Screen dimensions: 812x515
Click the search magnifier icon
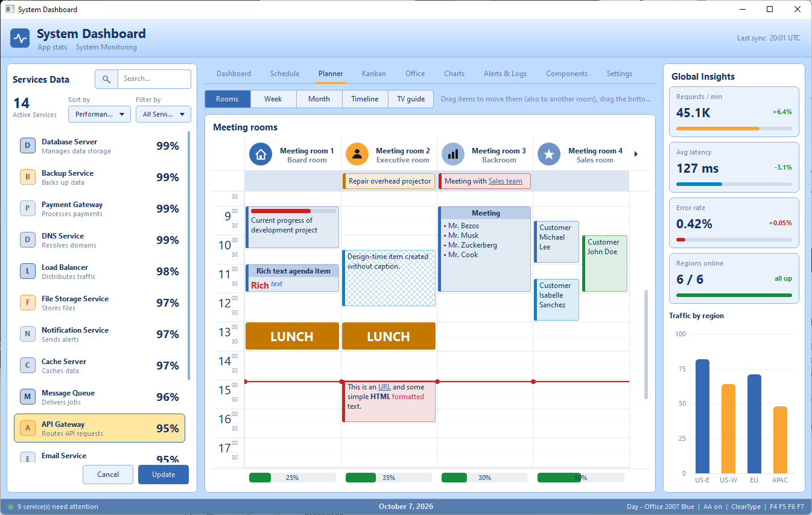106,79
